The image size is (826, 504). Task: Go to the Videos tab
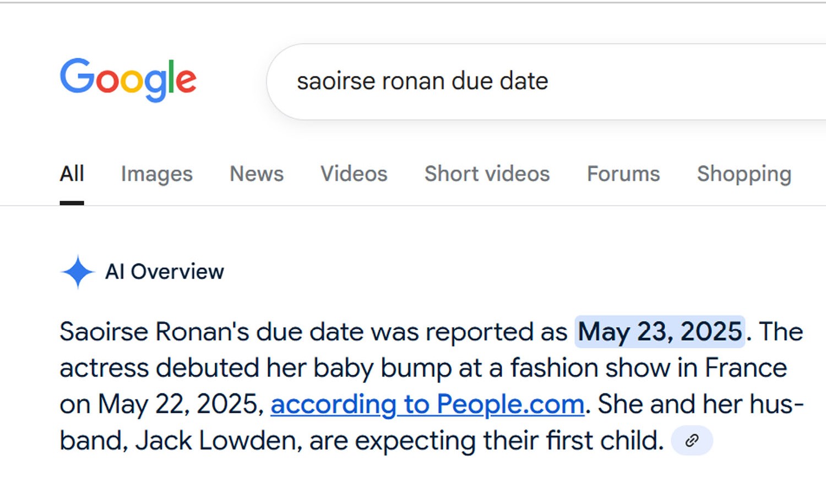[x=354, y=174]
